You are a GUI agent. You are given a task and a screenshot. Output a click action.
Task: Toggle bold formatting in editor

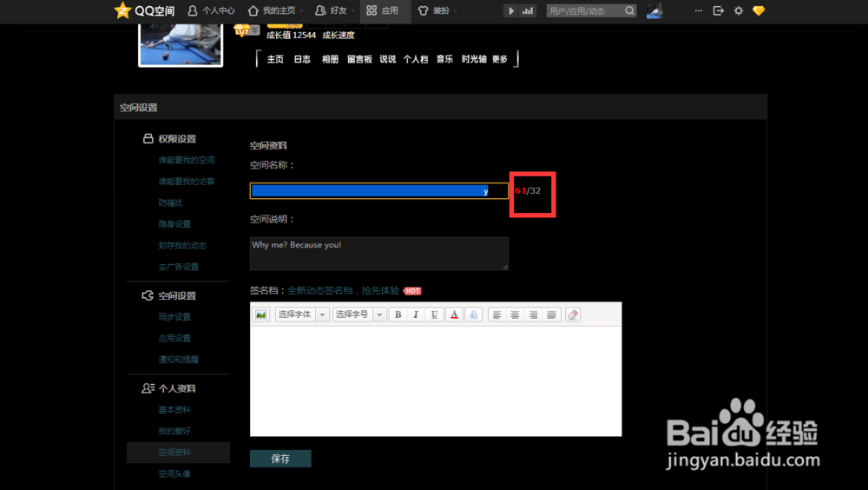pos(398,315)
